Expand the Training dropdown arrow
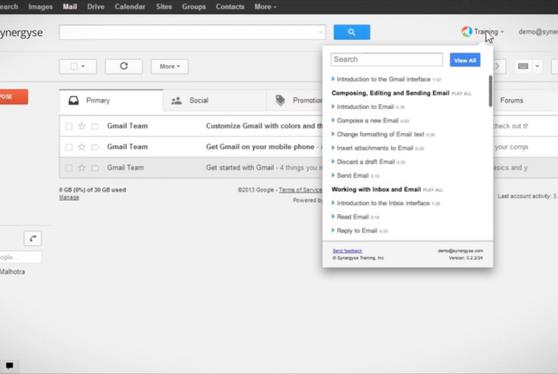Screen dimensions: 558x374 [x=502, y=32]
